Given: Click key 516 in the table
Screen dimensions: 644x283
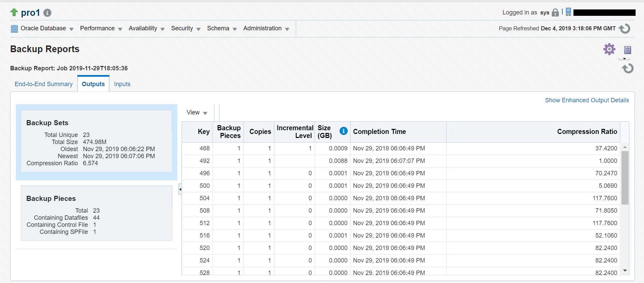Looking at the screenshot, I should tap(205, 236).
